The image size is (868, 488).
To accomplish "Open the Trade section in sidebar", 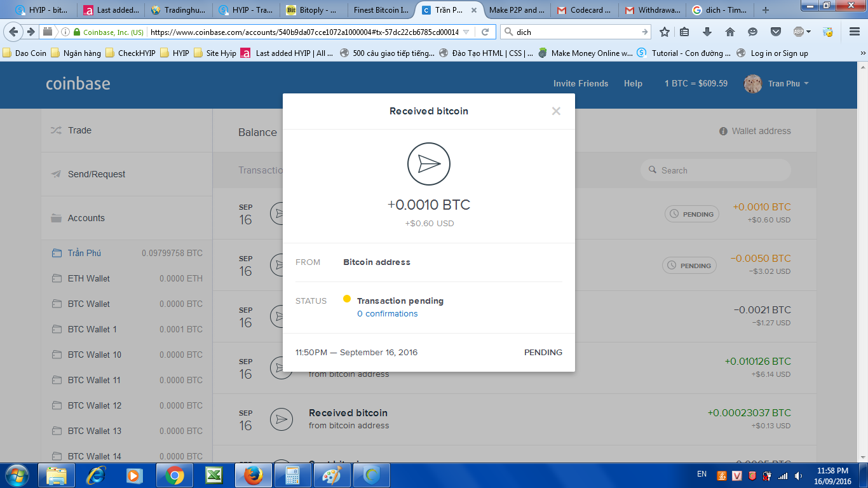I will 127,130.
